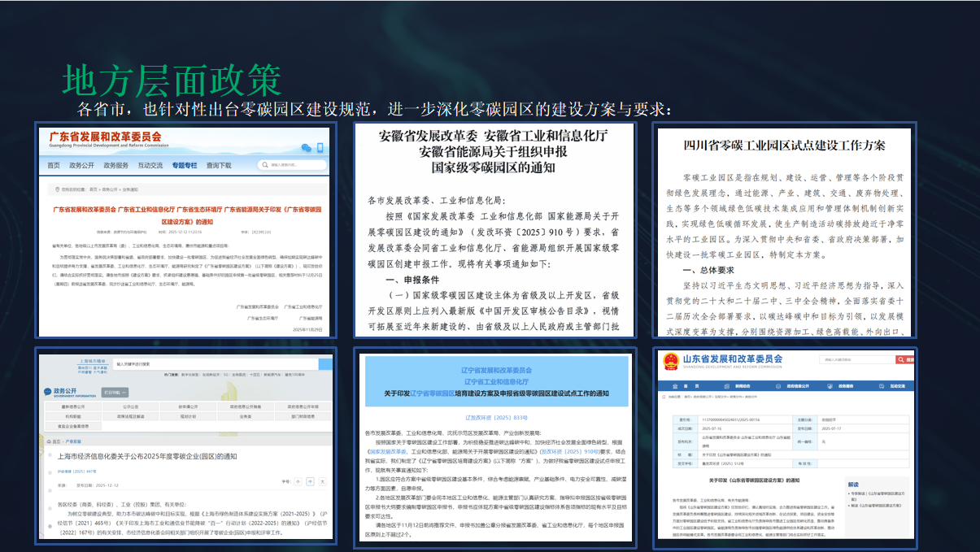Click 业务类 button on Shanghai page
The height and width of the screenshot is (552, 980).
click(x=246, y=416)
